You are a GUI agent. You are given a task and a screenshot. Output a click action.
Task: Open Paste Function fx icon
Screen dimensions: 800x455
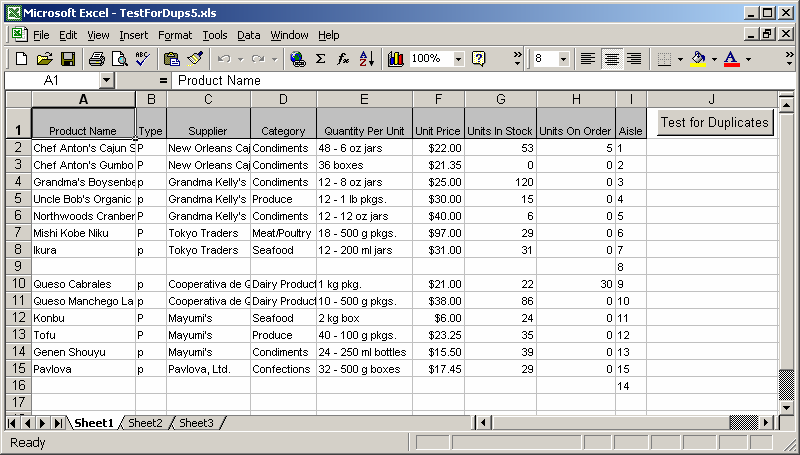coord(343,59)
